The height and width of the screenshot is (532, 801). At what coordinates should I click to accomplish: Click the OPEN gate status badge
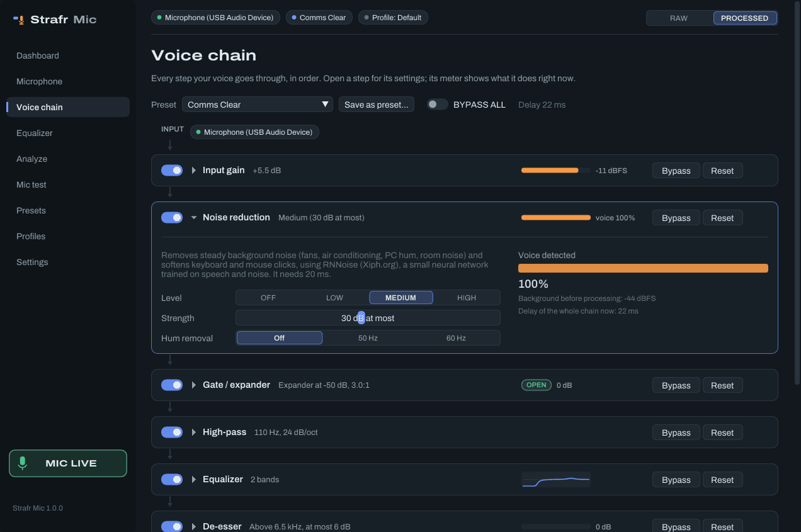537,385
